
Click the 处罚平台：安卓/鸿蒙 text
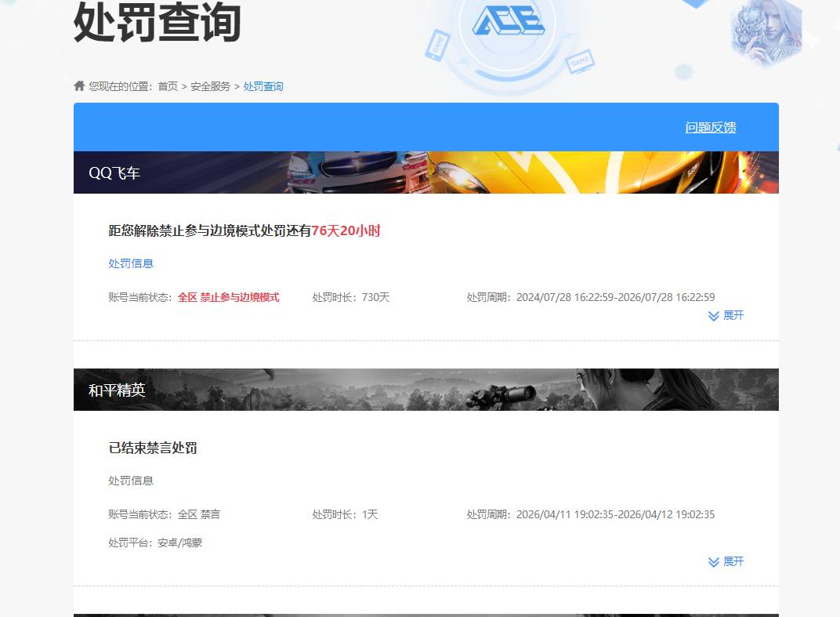pyautogui.click(x=155, y=543)
